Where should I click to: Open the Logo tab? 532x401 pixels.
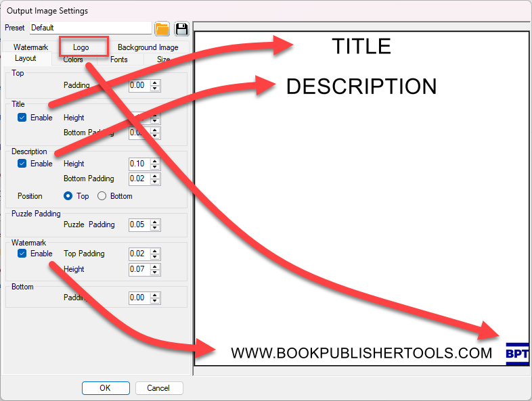81,47
